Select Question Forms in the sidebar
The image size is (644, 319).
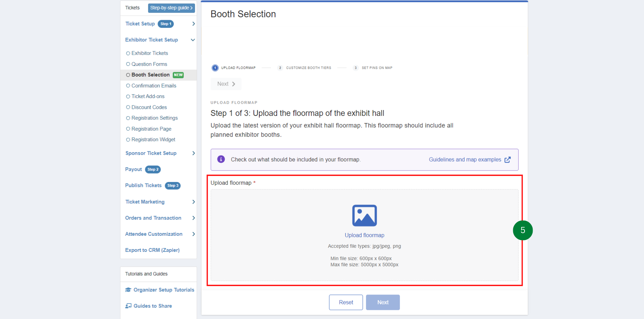(149, 64)
